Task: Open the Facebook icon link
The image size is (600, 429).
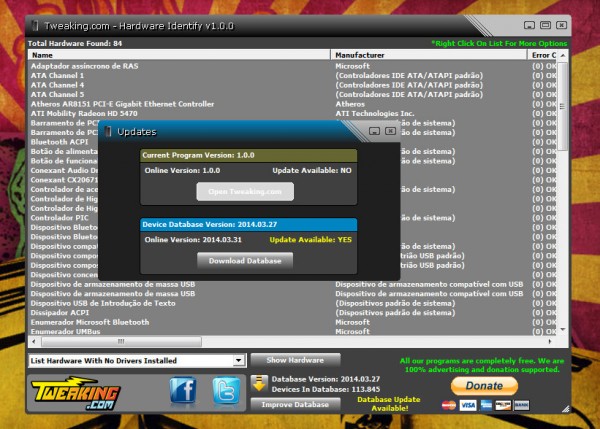Action: 183,390
